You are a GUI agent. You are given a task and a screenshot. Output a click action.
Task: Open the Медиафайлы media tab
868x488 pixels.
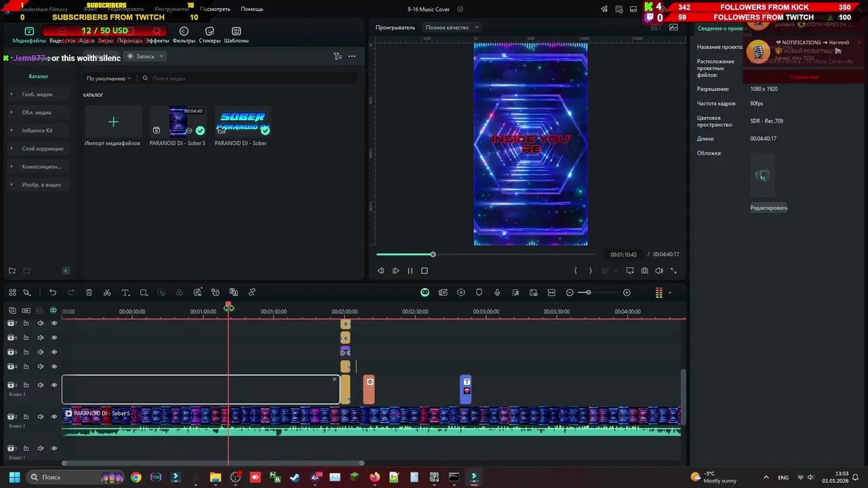(29, 35)
